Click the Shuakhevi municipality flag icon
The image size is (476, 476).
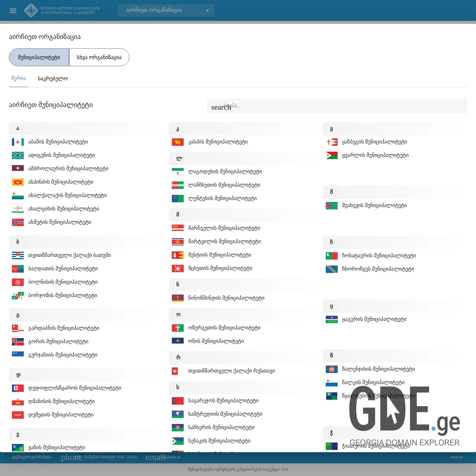coord(331,205)
